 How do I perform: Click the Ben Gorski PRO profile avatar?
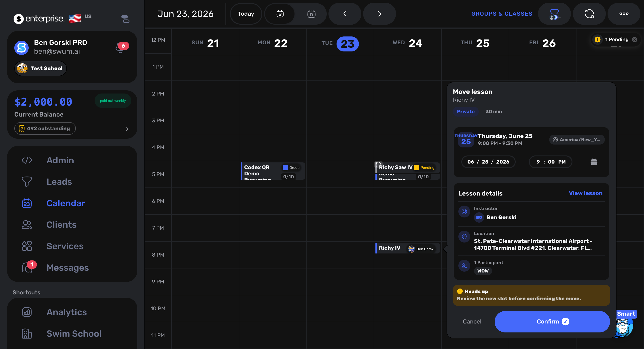coord(21,47)
